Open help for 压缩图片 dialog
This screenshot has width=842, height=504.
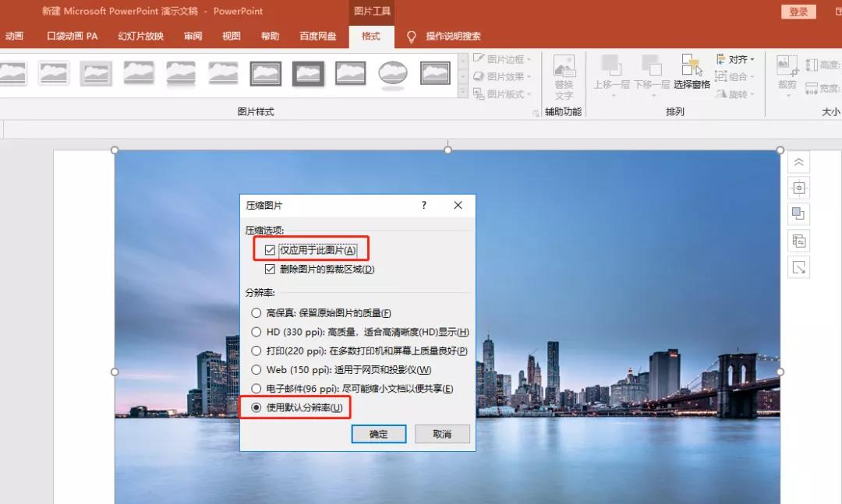click(423, 205)
